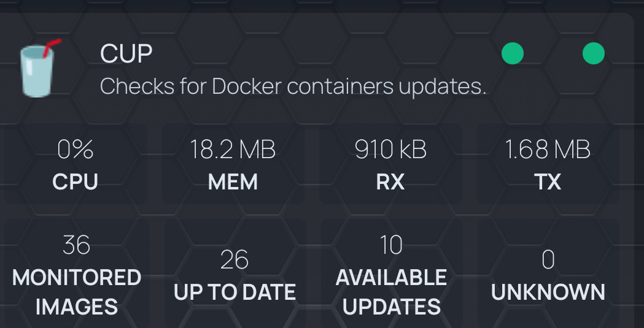Click the Monitored Images label
The width and height of the screenshot is (644, 328).
pyautogui.click(x=77, y=292)
